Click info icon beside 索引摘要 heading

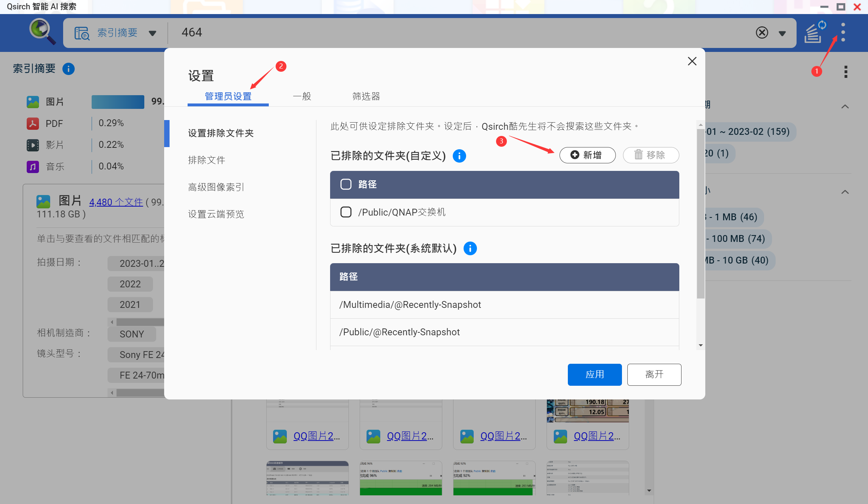click(x=69, y=68)
